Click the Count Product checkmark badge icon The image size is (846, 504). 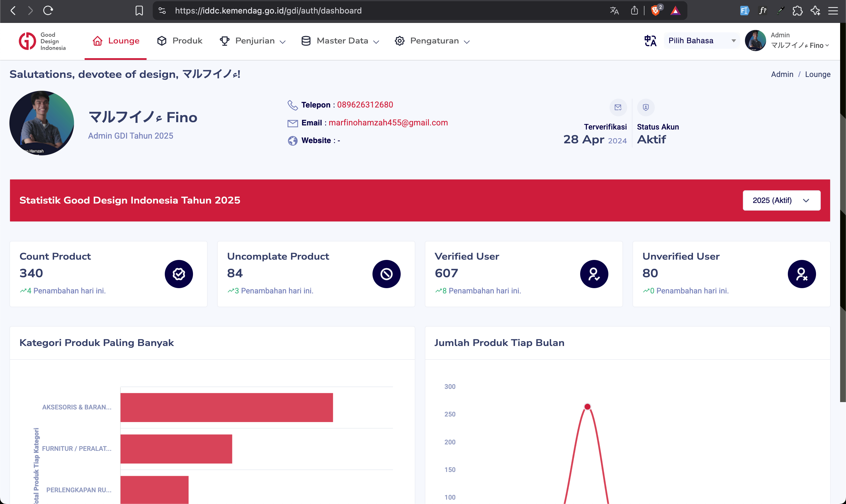(x=179, y=274)
